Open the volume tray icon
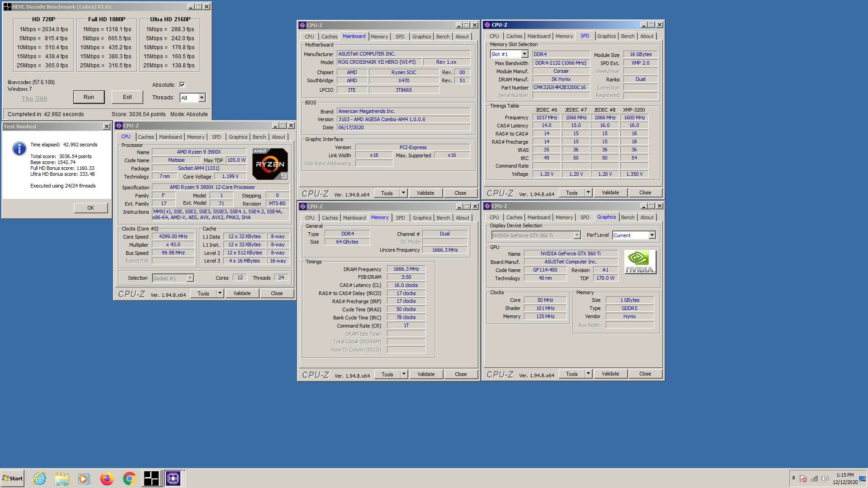 (825, 479)
